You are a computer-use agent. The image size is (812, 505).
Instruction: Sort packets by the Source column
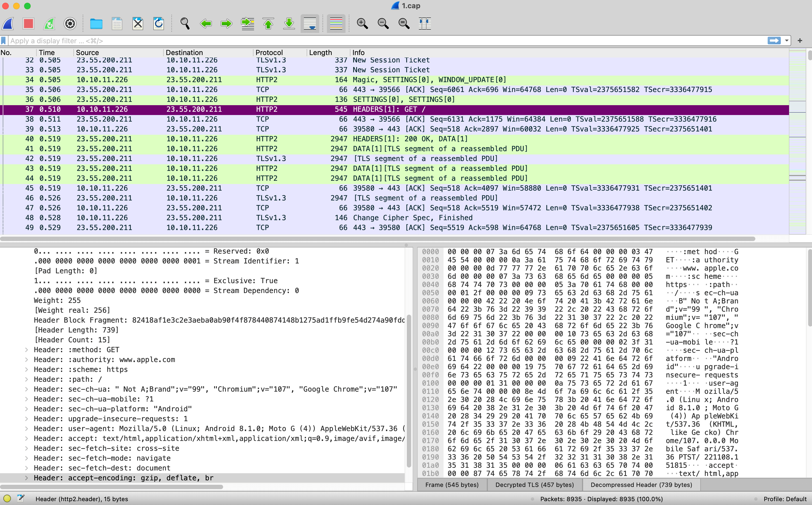[x=118, y=53]
